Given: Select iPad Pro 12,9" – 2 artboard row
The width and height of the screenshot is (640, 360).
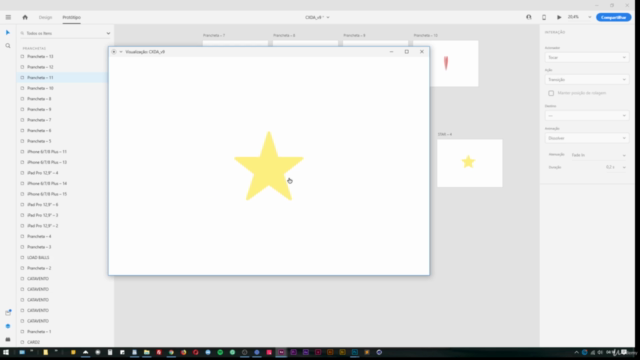Looking at the screenshot, I should pos(62,226).
